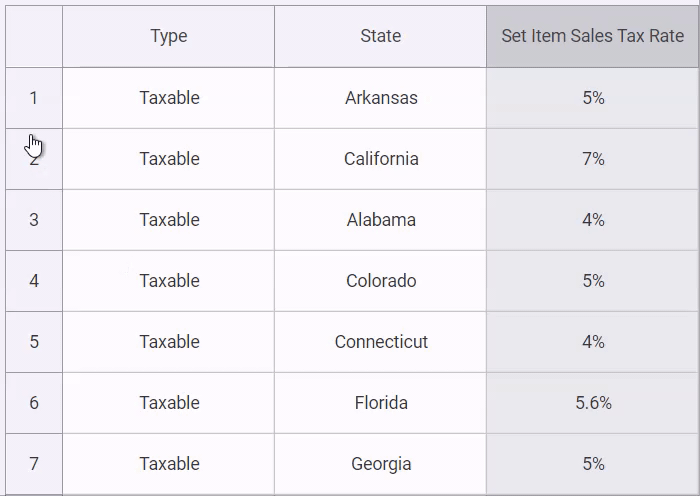Select the Florida state cell

click(x=381, y=403)
